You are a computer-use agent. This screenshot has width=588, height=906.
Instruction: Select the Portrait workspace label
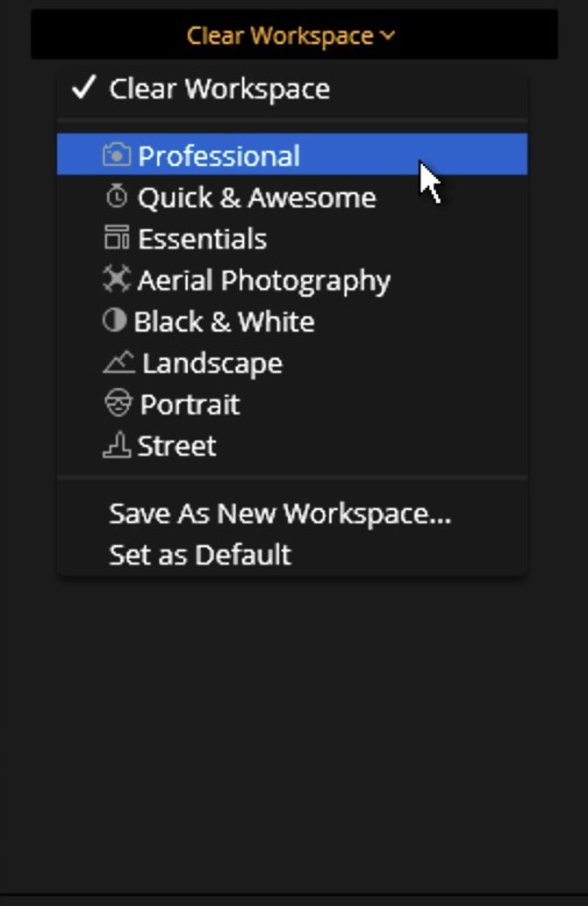click(x=190, y=405)
